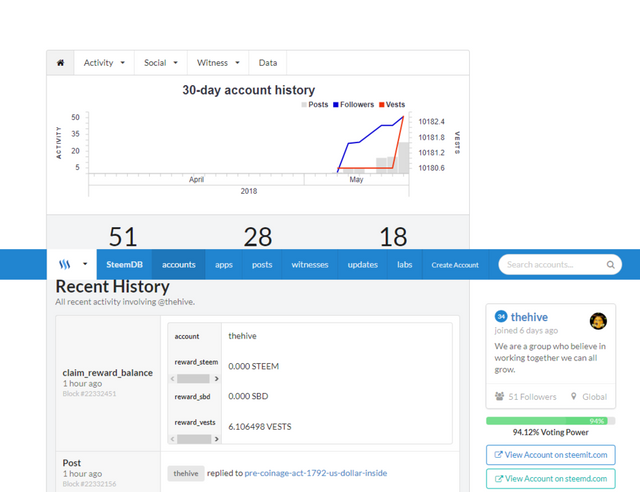Open the updates nav item
This screenshot has width=640, height=492.
point(362,264)
